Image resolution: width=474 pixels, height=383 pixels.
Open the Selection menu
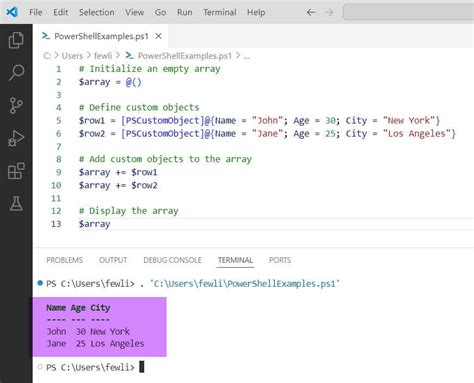pos(96,12)
